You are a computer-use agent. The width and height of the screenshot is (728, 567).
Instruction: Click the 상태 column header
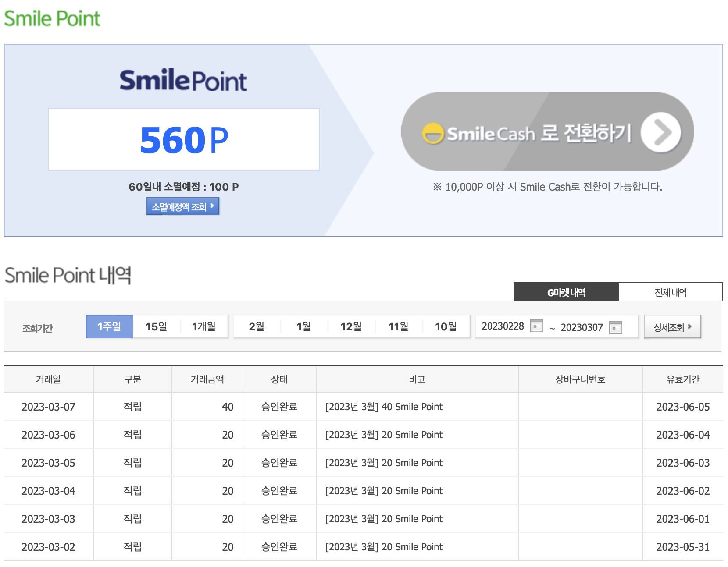coord(279,379)
